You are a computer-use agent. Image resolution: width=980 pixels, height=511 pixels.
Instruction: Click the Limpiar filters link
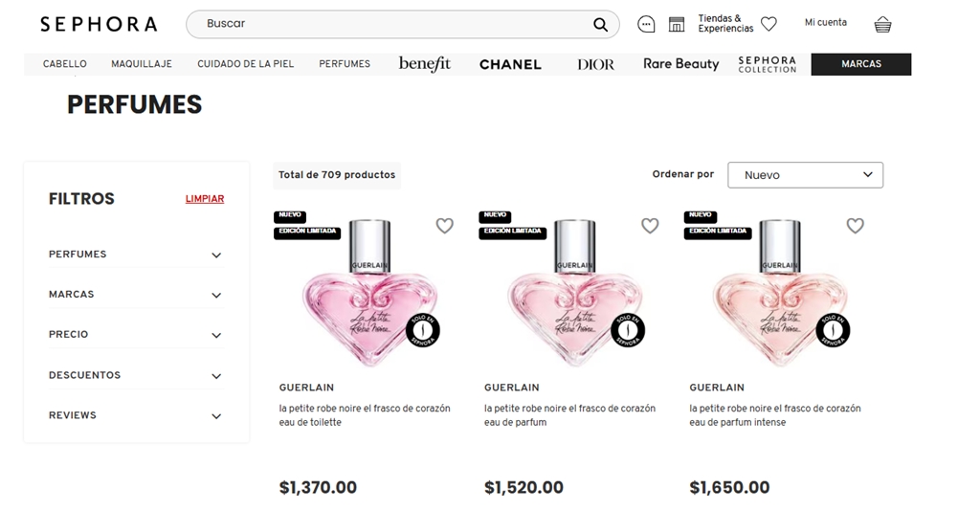[205, 199]
